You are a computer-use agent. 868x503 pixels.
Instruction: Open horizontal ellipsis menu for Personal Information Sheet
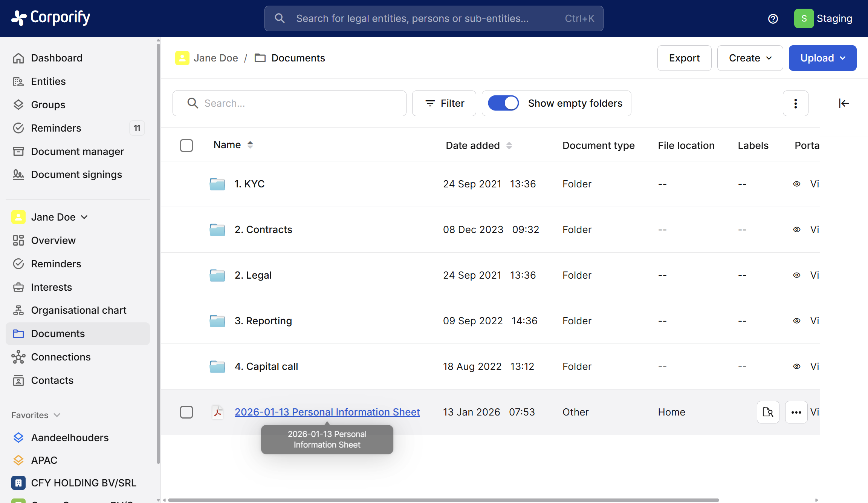point(796,412)
